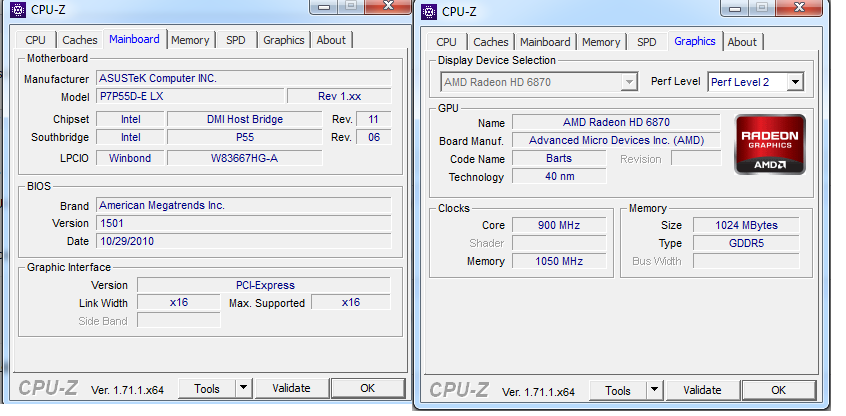This screenshot has width=846, height=416.
Task: Minimize the left CPU-Z window
Action: pyautogui.click(x=324, y=6)
